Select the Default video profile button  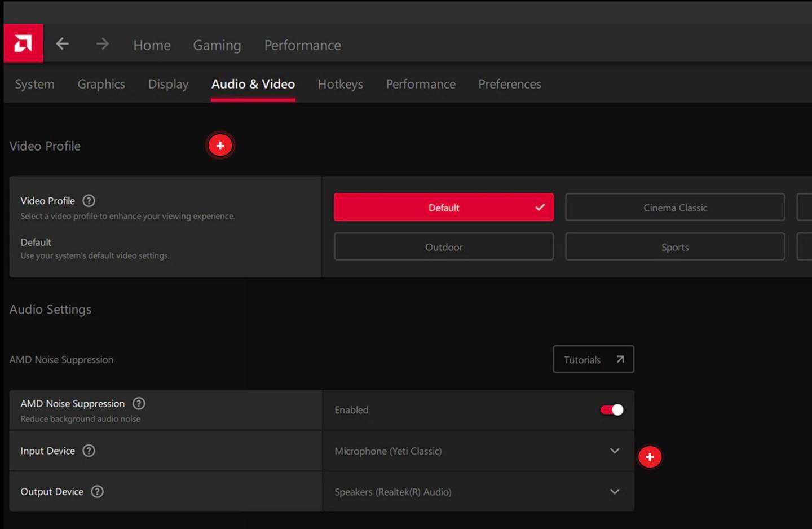pos(443,208)
